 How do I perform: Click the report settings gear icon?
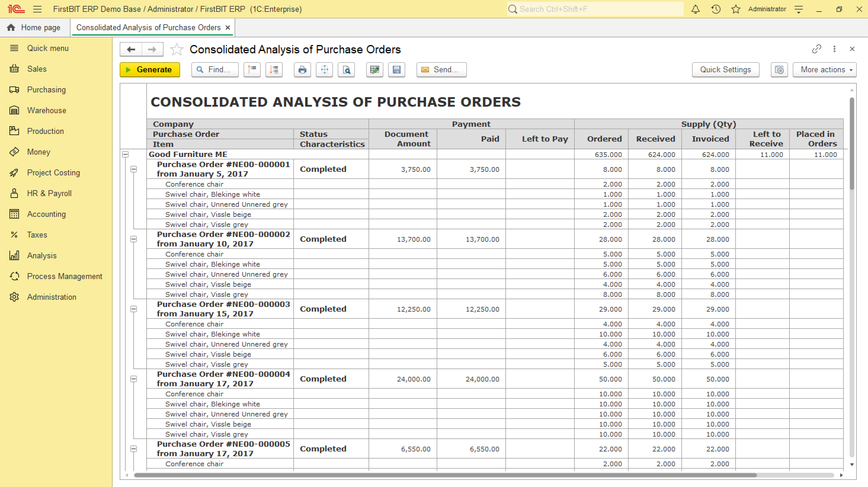(x=779, y=70)
